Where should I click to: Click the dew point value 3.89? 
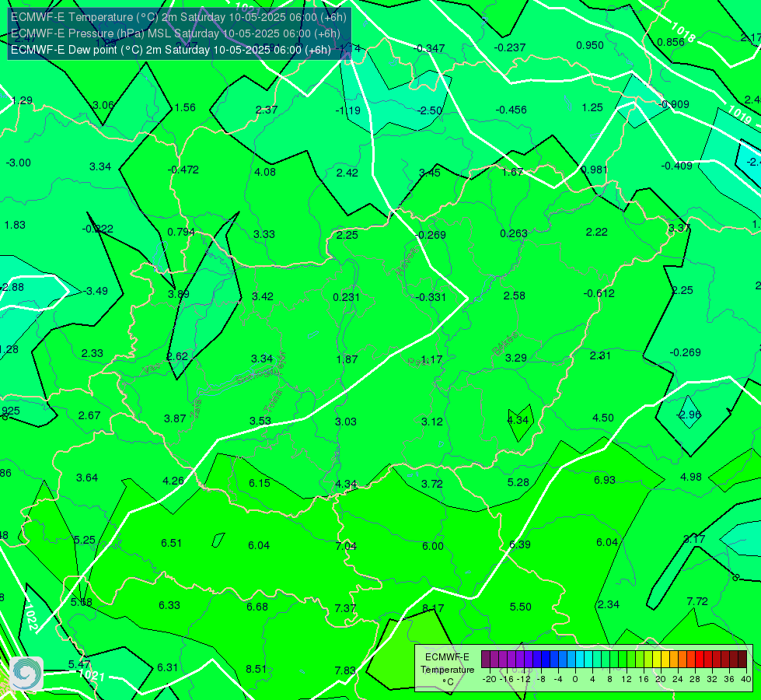[179, 294]
